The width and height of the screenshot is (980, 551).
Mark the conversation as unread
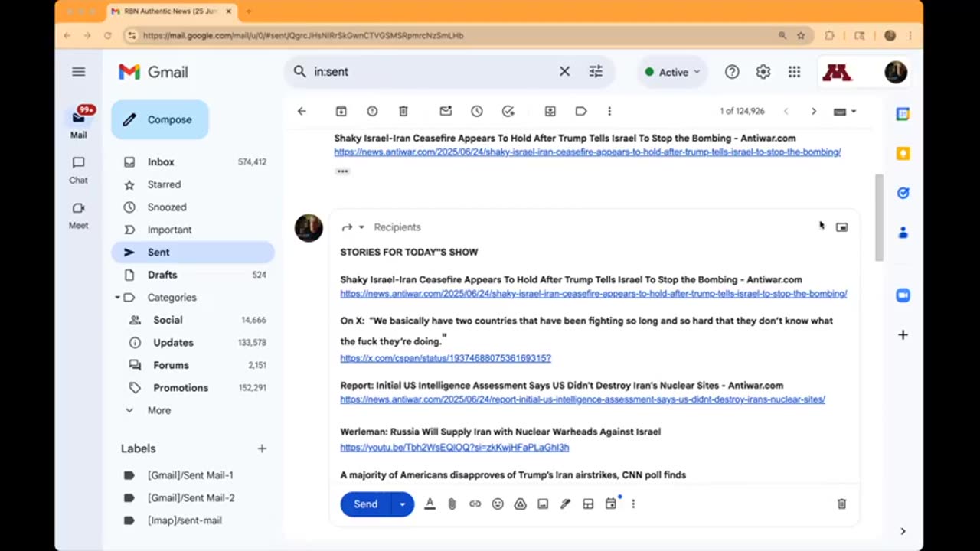click(x=446, y=111)
